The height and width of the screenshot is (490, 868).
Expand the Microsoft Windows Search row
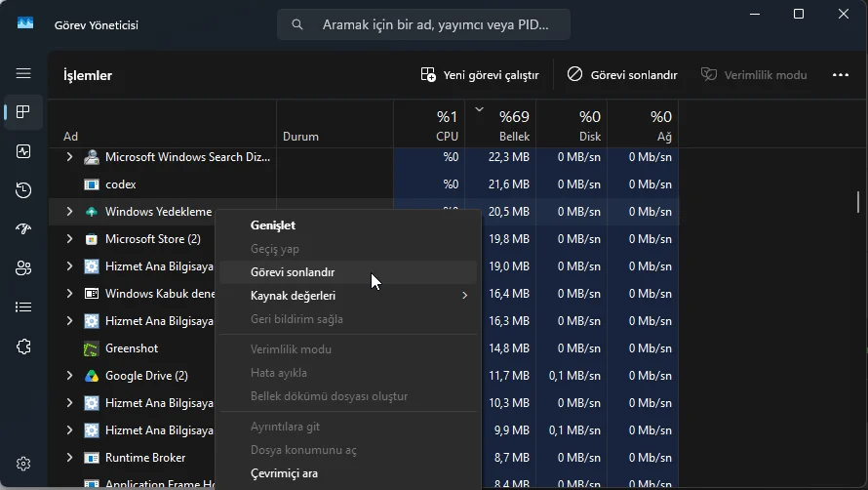click(69, 157)
